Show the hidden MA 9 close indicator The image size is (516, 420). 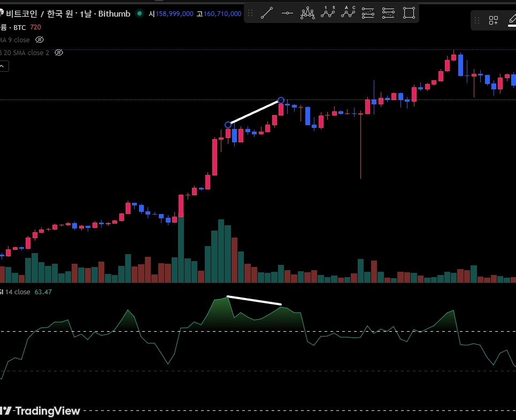tap(40, 40)
